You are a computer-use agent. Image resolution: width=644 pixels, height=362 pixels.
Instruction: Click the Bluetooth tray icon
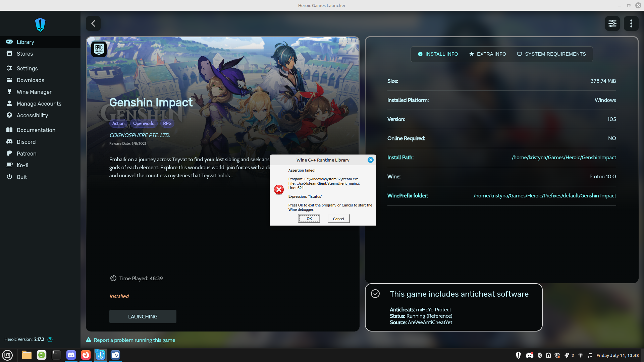(540, 355)
